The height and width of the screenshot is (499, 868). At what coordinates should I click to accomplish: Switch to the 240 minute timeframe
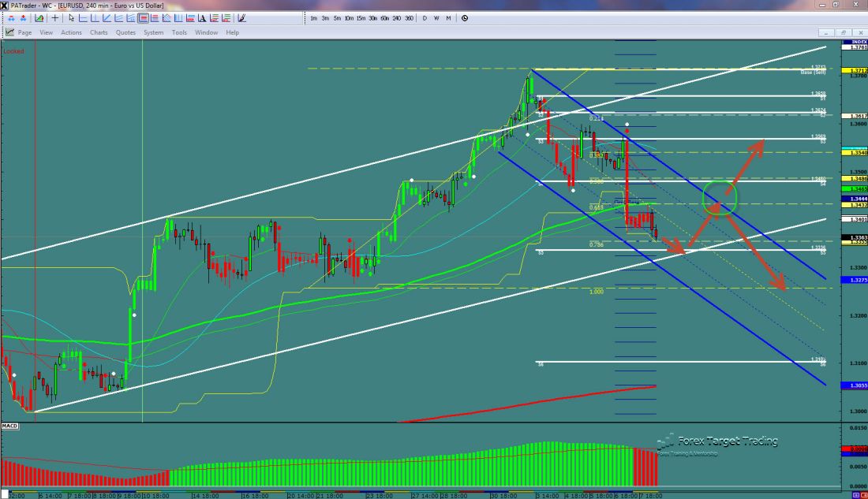[398, 17]
